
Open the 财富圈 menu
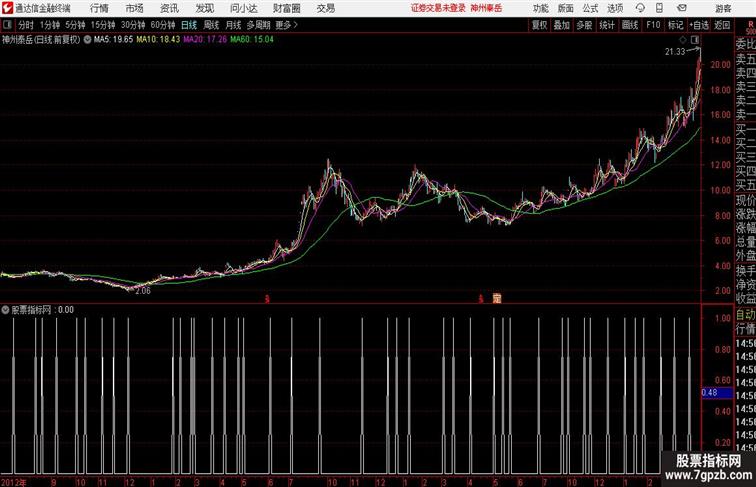pos(287,8)
